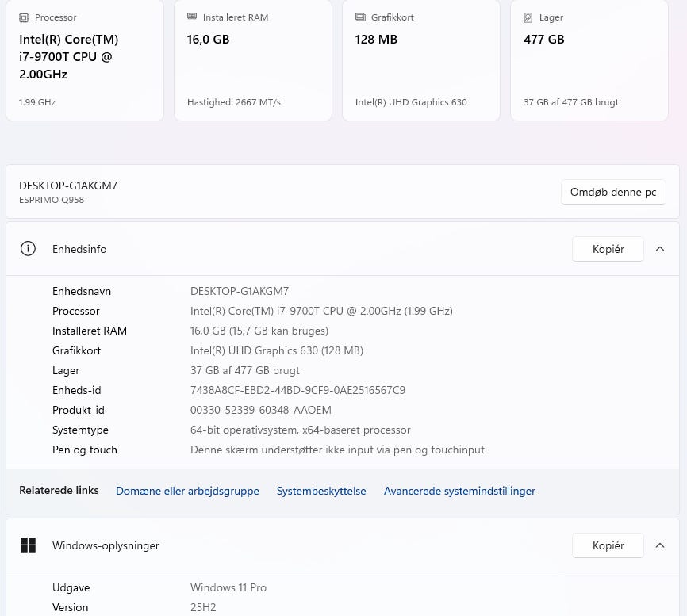Collapse the Windows-oplysninger section chevron
Image resolution: width=687 pixels, height=616 pixels.
click(x=660, y=545)
